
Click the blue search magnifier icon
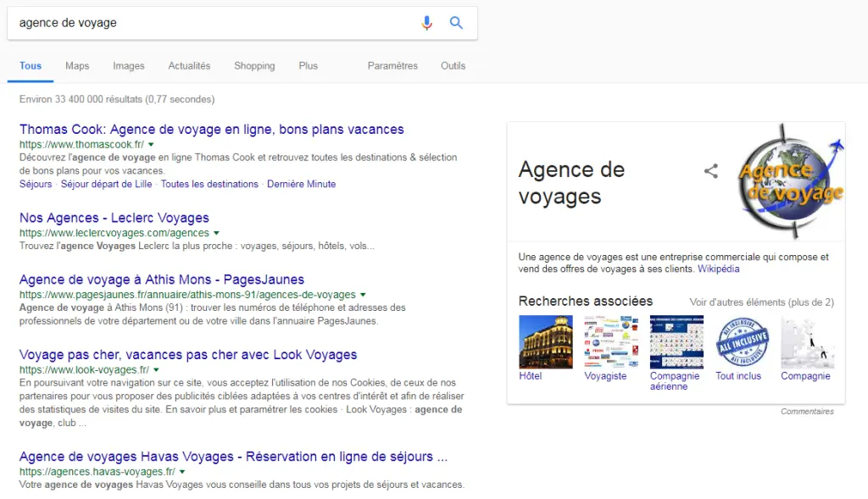click(456, 23)
